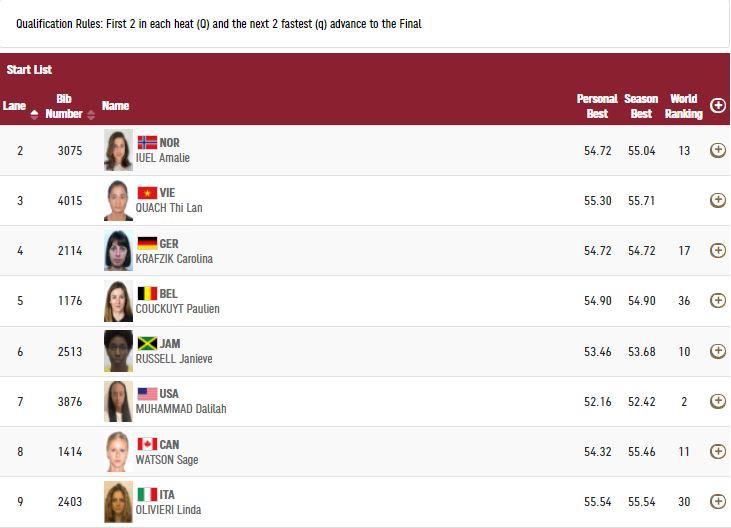This screenshot has height=528, width=731.
Task: Open the RUSSELL Janieve athlete link
Action: [x=174, y=359]
